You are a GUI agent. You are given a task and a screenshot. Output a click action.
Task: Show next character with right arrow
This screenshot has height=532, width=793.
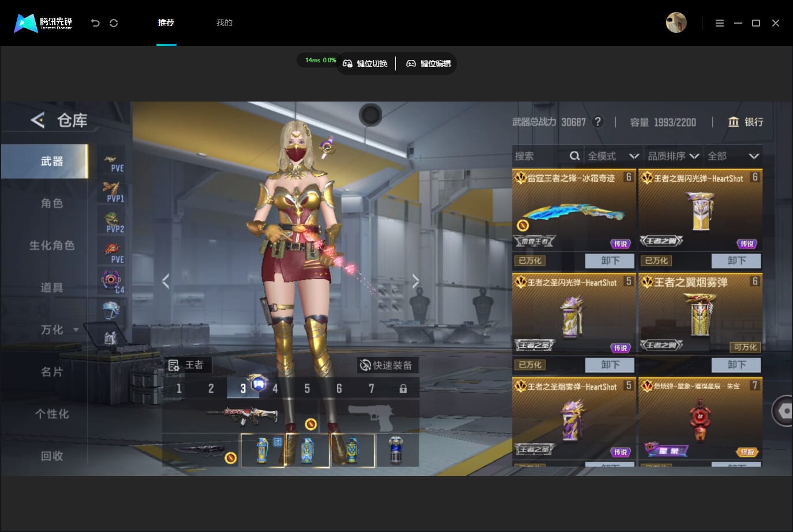click(x=416, y=281)
